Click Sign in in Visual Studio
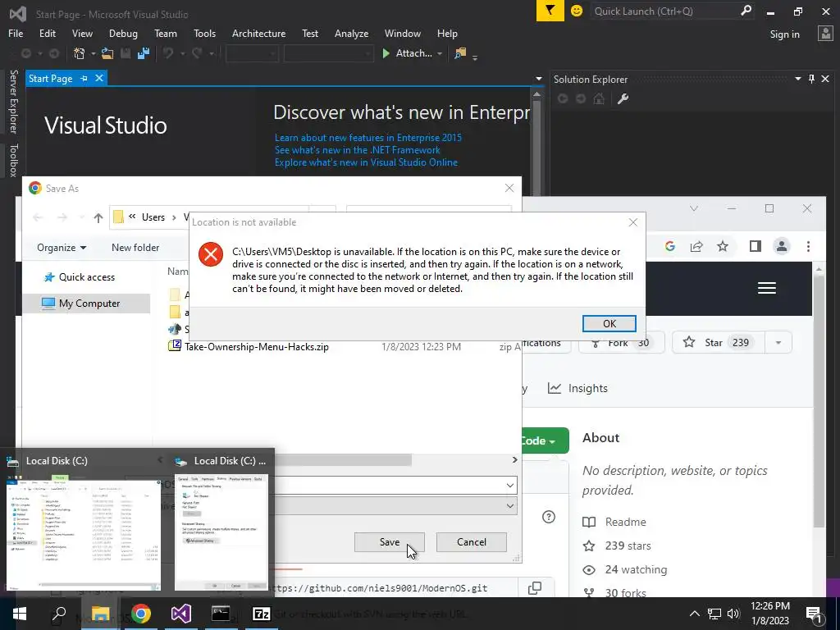 click(784, 34)
